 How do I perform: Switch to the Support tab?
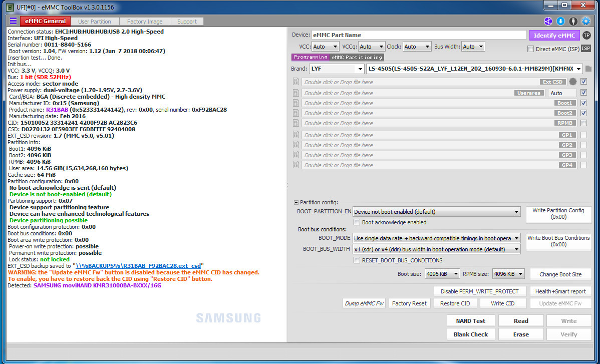pos(187,22)
